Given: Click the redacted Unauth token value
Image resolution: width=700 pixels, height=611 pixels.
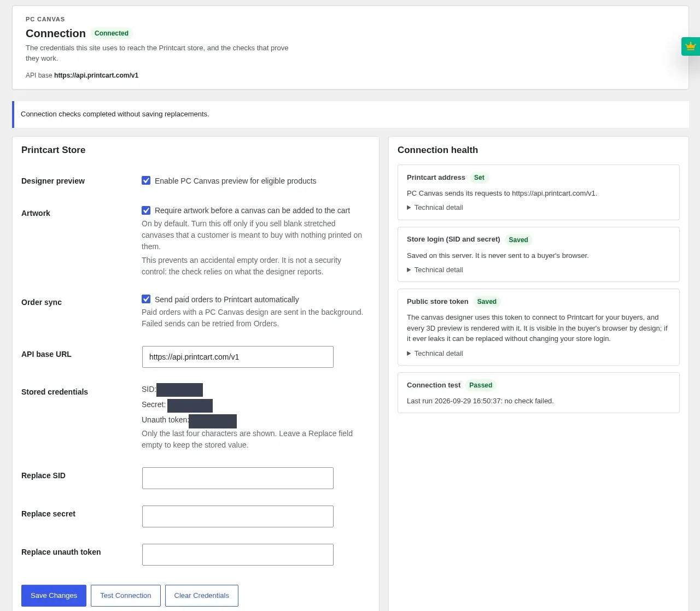Looking at the screenshot, I should click(x=213, y=421).
